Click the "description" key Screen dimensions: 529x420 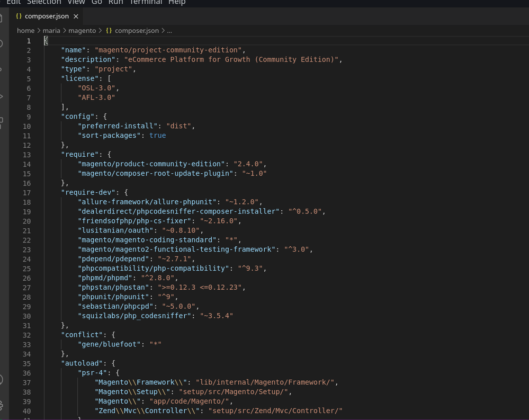click(88, 59)
